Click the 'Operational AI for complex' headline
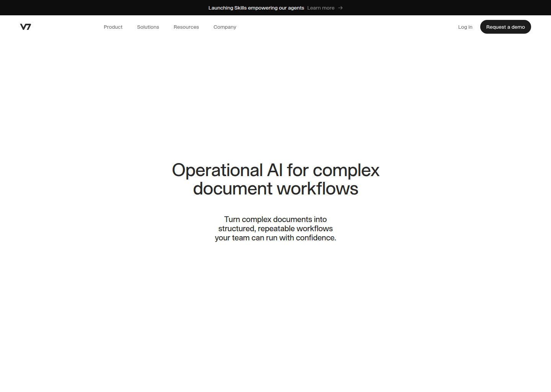The width and height of the screenshot is (551, 392). (x=275, y=170)
